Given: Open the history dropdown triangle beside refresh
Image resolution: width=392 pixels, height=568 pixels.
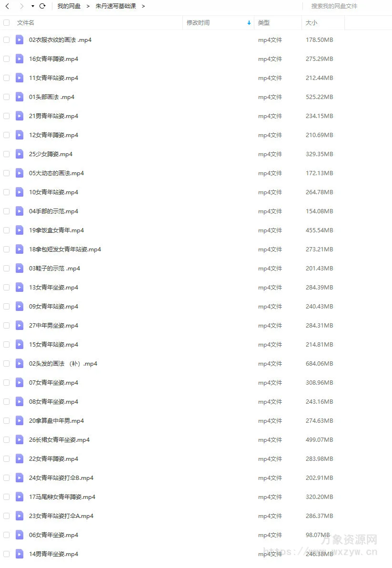Looking at the screenshot, I should pos(32,6).
